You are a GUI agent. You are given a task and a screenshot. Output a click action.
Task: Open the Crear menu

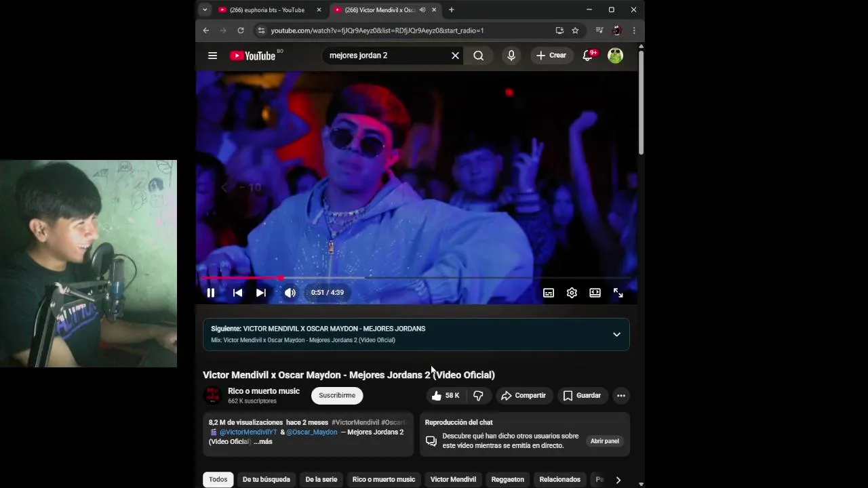(x=551, y=56)
